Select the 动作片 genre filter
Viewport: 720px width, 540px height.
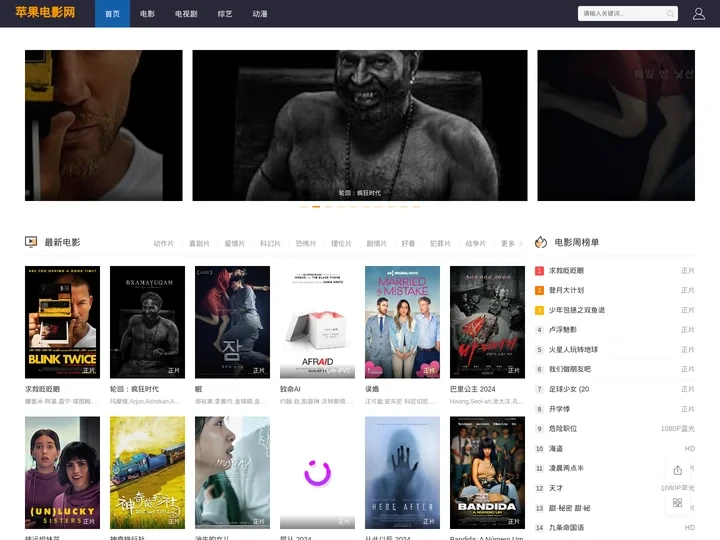coord(163,243)
